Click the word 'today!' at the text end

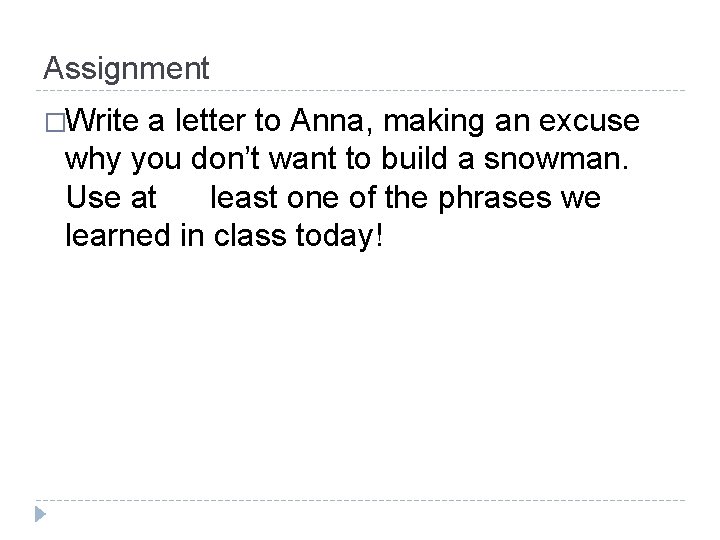343,237
